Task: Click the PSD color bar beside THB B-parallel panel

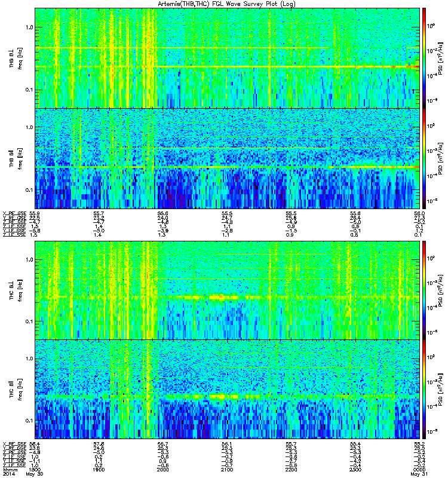Action: coord(424,158)
